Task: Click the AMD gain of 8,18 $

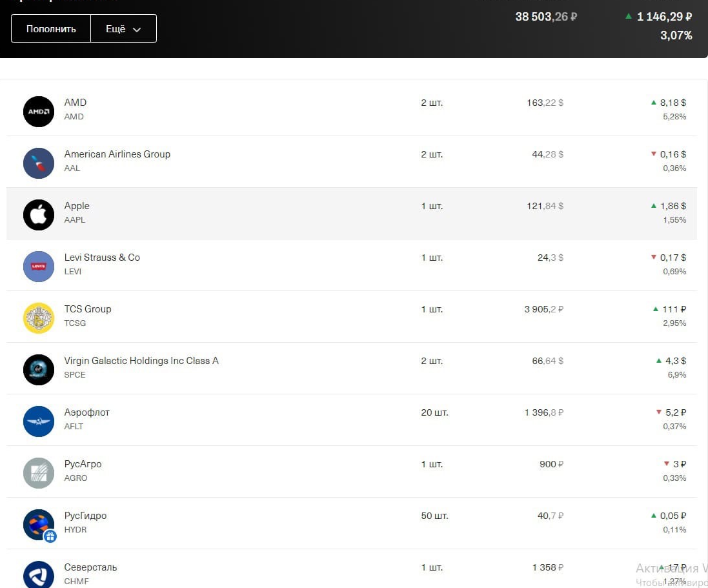Action: pyautogui.click(x=672, y=103)
